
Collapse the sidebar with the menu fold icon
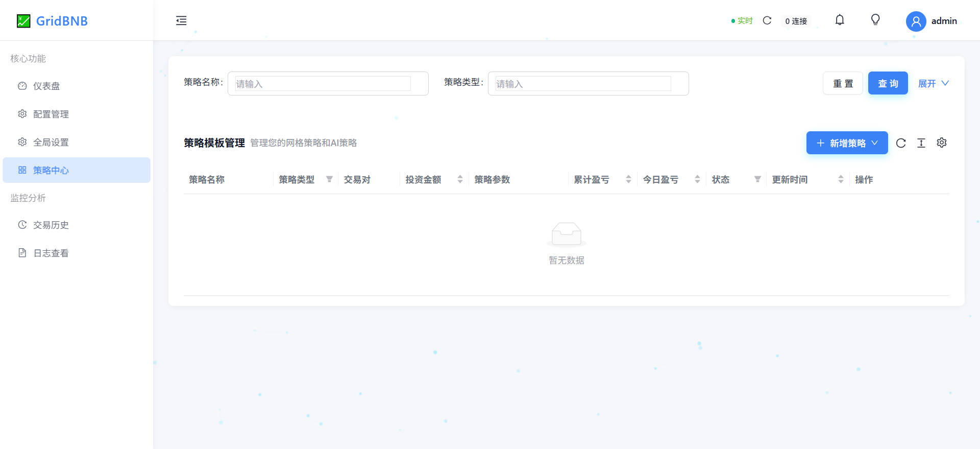[181, 21]
